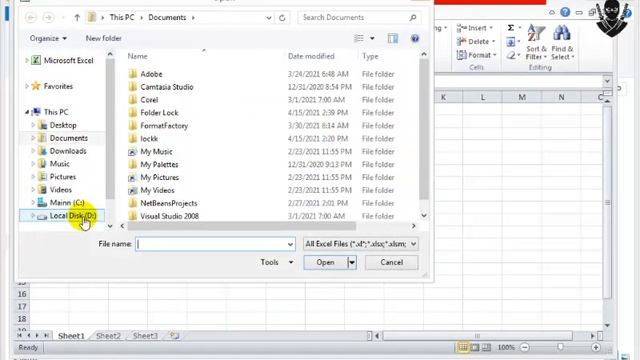Switch to Sheet1 tab in Excel
This screenshot has height=360, width=640.
coord(71,336)
